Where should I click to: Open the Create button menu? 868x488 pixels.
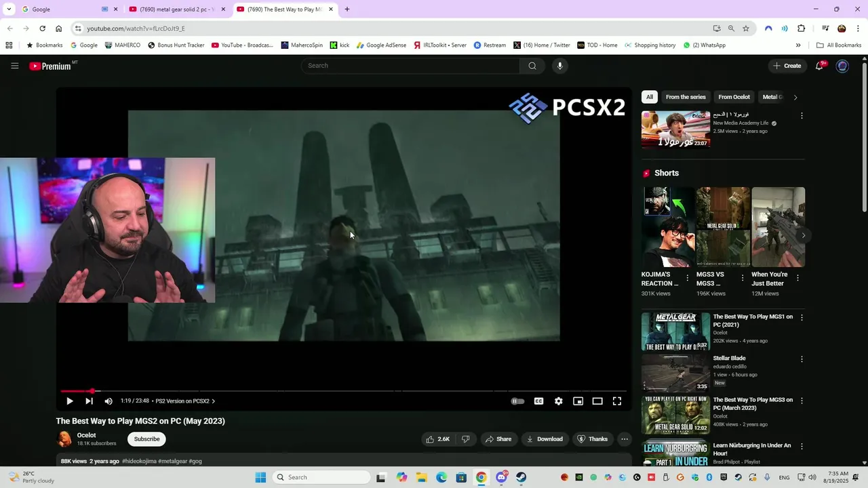pyautogui.click(x=787, y=66)
